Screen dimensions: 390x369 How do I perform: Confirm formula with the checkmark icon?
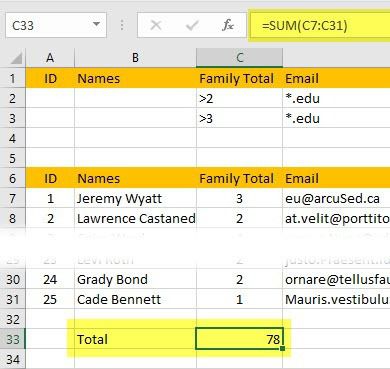pos(192,25)
